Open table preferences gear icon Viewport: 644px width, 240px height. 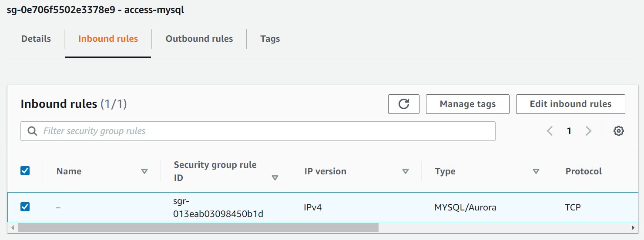tap(618, 131)
